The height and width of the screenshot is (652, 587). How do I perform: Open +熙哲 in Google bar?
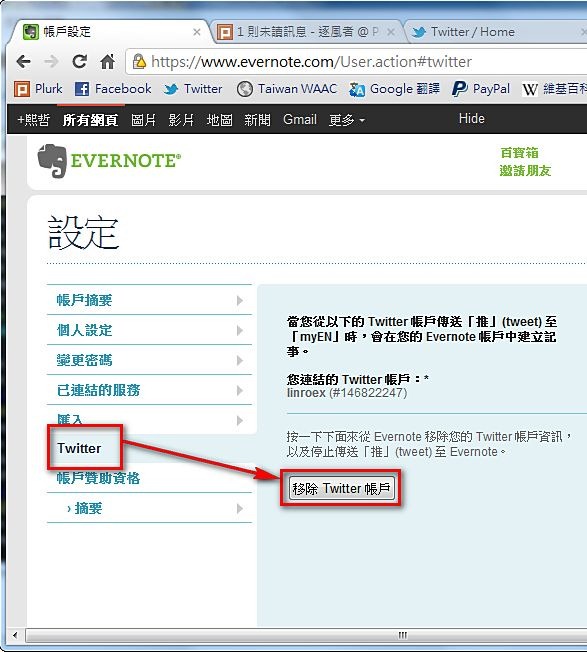[x=33, y=120]
